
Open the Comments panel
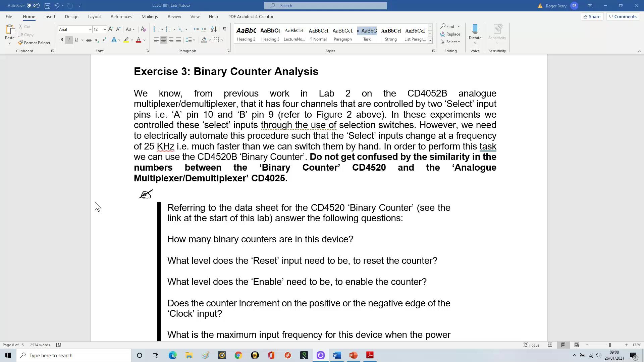623,16
